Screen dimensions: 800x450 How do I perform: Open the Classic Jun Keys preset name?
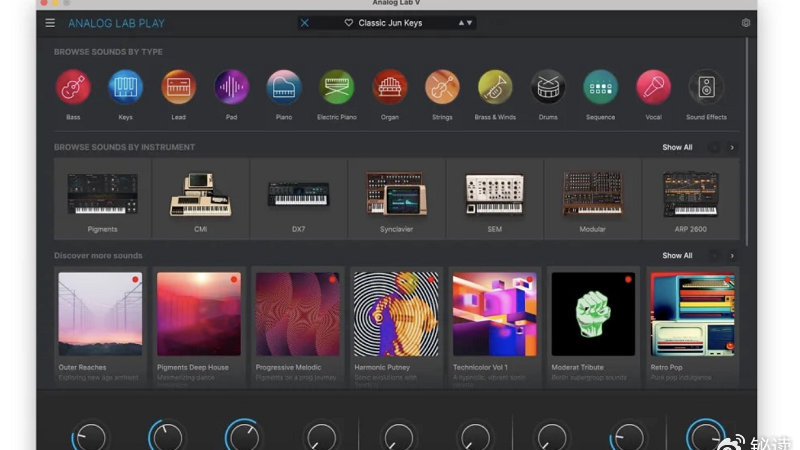(x=393, y=23)
